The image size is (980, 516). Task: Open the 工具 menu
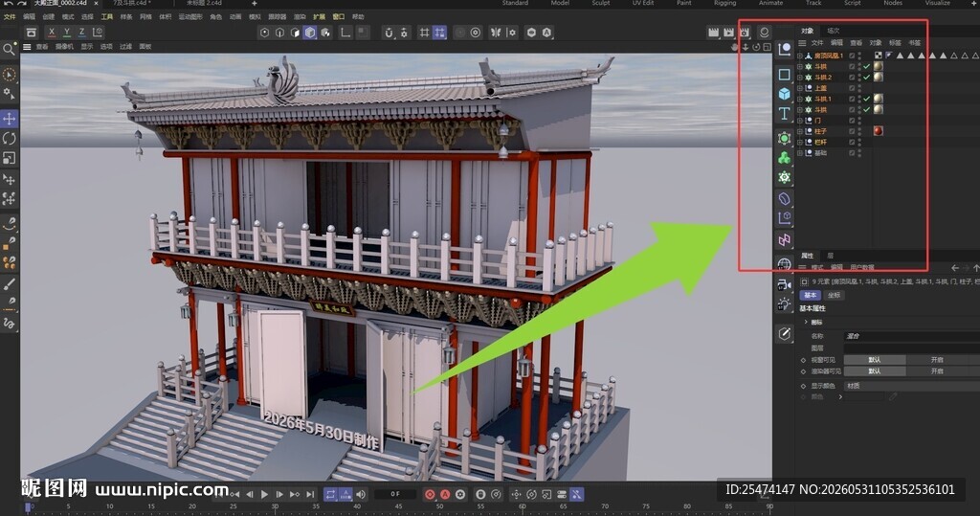tap(107, 17)
